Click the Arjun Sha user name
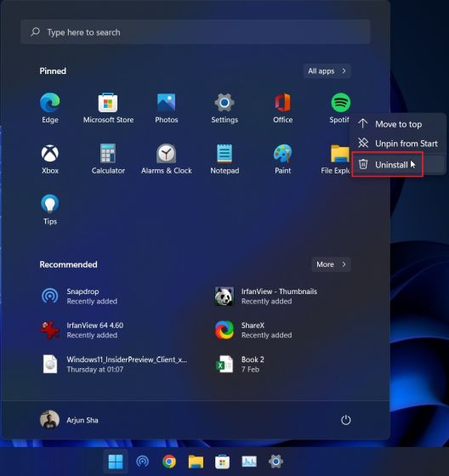 click(x=82, y=420)
